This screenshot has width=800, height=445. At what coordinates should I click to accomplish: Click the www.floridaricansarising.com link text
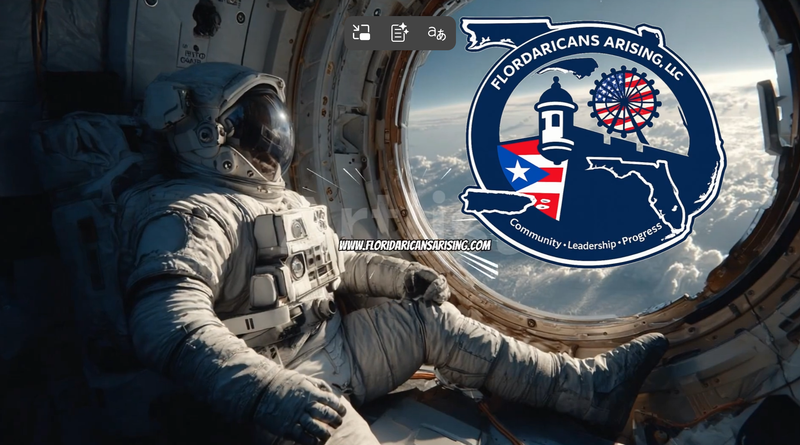tap(414, 245)
